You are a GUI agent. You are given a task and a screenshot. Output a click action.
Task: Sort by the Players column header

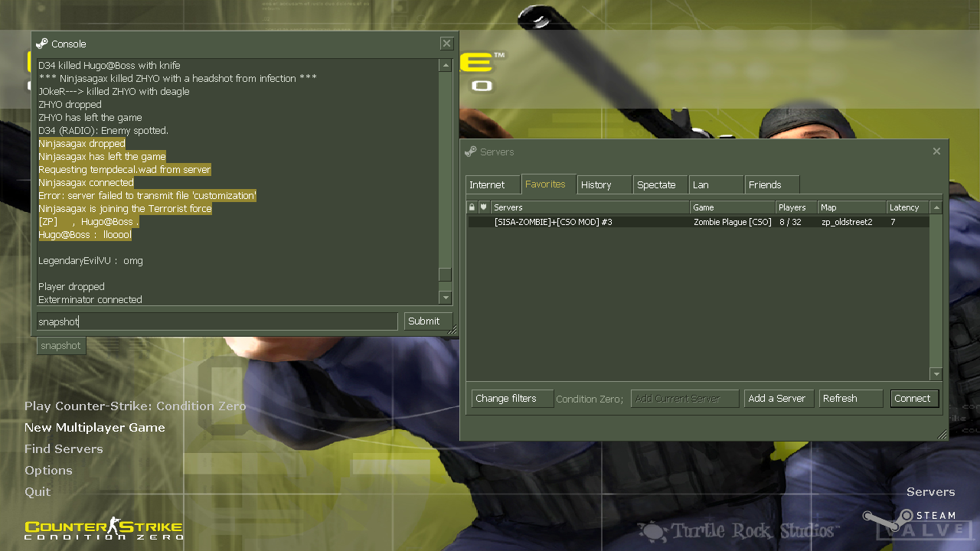(x=796, y=207)
